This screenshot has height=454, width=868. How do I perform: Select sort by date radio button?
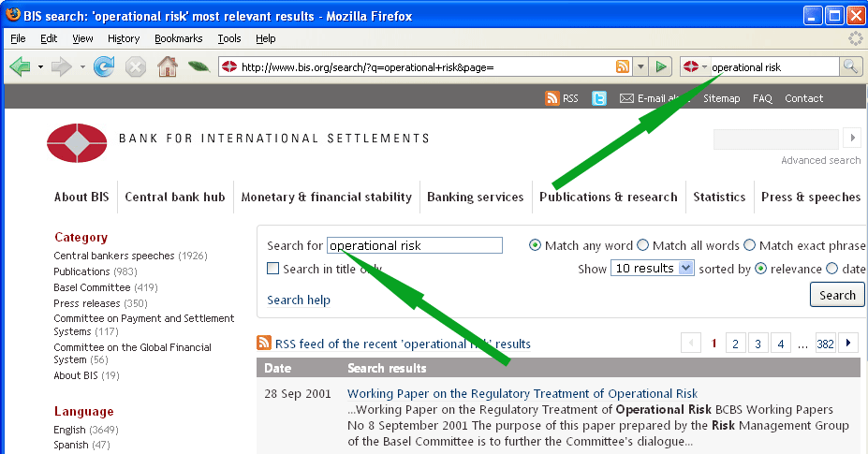(831, 269)
